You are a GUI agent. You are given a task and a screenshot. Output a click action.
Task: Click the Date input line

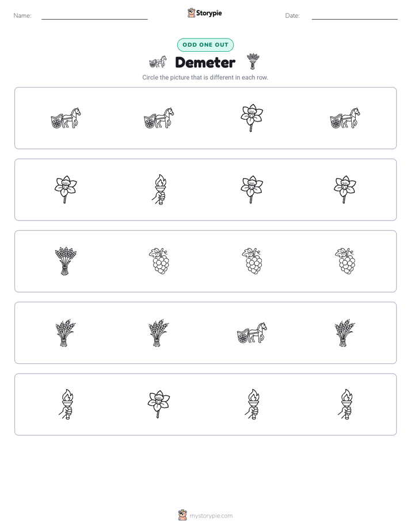(355, 18)
